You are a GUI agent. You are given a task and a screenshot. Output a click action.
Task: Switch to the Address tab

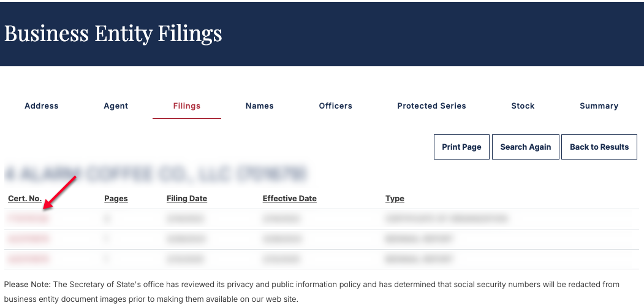[x=42, y=106]
